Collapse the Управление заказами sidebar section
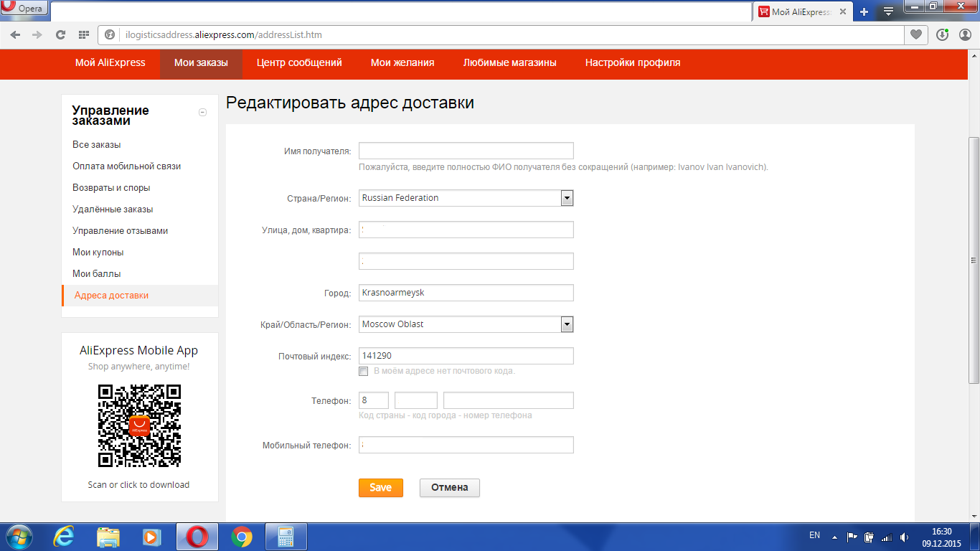Screen dimensions: 980x551 pos(202,112)
